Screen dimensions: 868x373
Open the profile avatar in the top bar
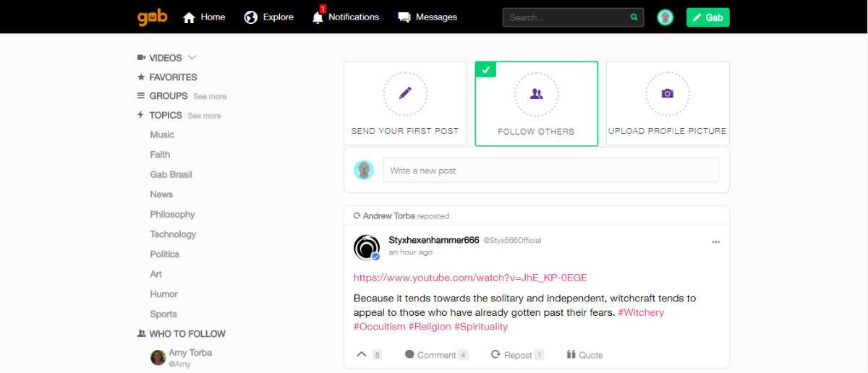click(665, 17)
